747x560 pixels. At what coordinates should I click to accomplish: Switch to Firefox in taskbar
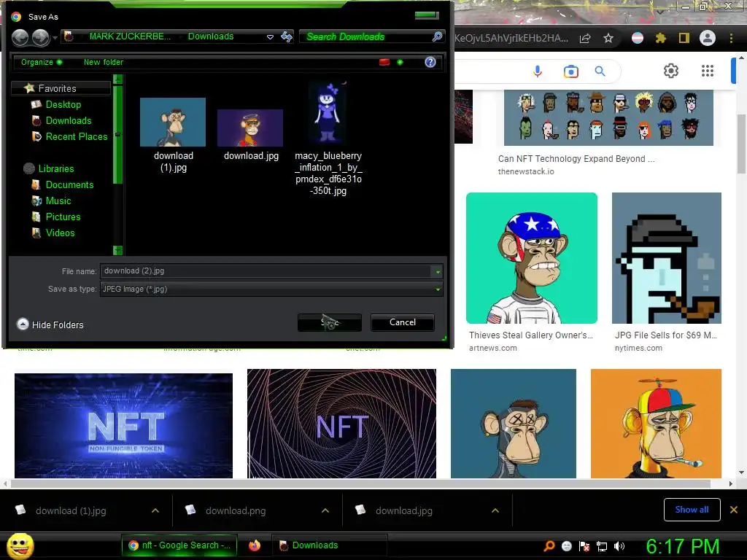pyautogui.click(x=255, y=545)
